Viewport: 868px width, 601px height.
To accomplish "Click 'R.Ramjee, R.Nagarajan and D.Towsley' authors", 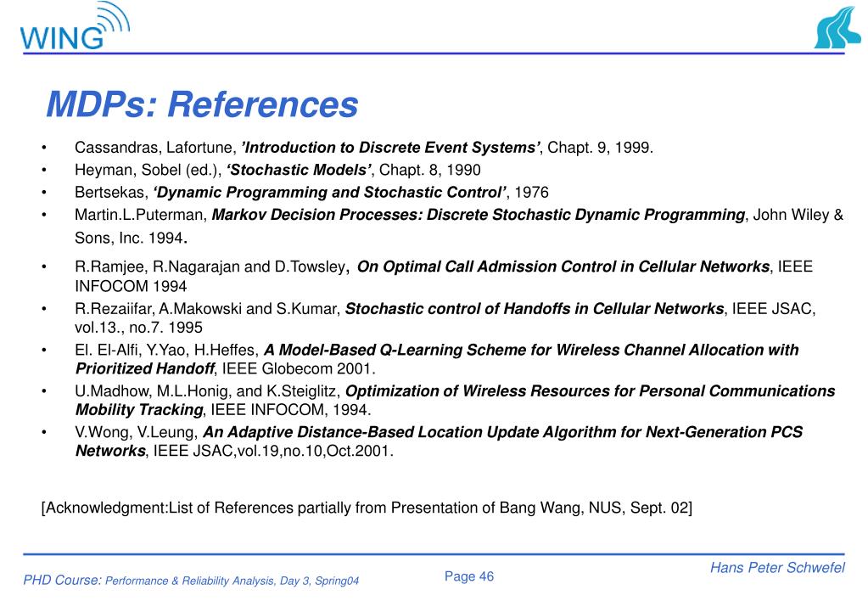I will coord(210,267).
